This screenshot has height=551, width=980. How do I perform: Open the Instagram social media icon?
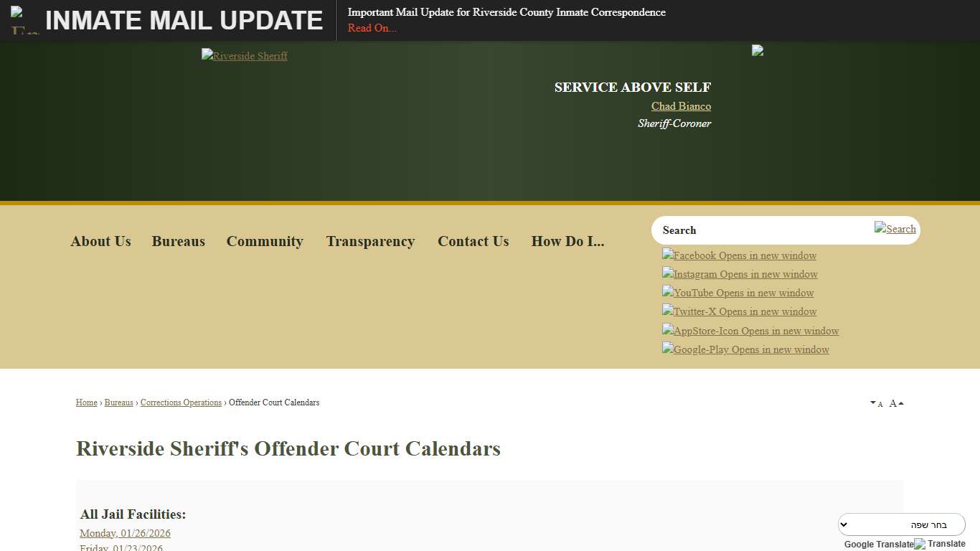pos(740,274)
